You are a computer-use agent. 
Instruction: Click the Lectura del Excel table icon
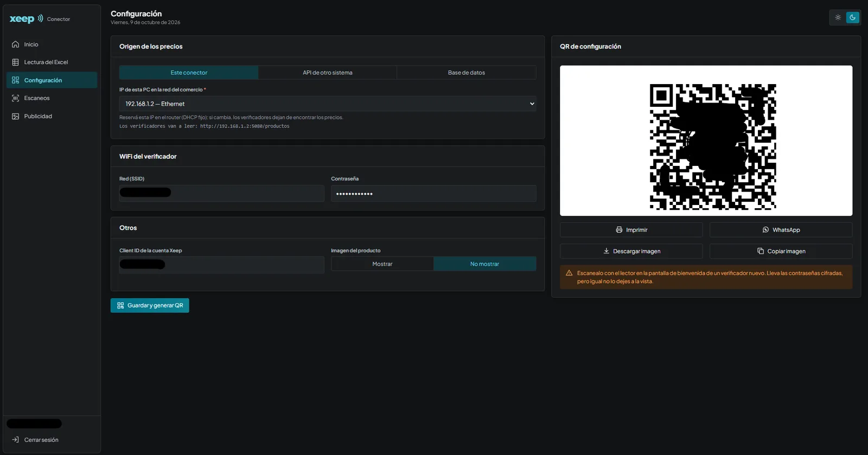click(x=15, y=62)
